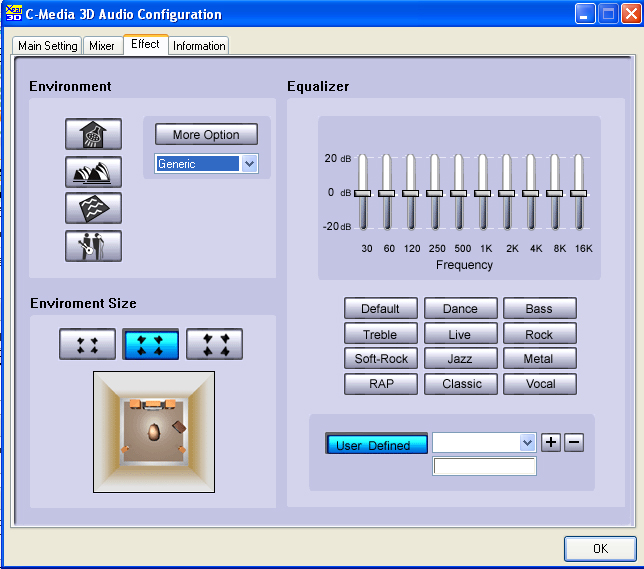
Task: Click the preset name text field
Action: pyautogui.click(x=485, y=466)
